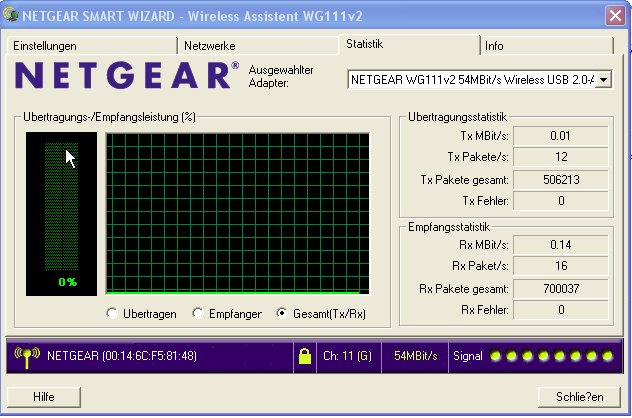Image resolution: width=632 pixels, height=418 pixels.
Task: Click the Rx Pakete gesamt value 700037
Action: click(x=560, y=288)
